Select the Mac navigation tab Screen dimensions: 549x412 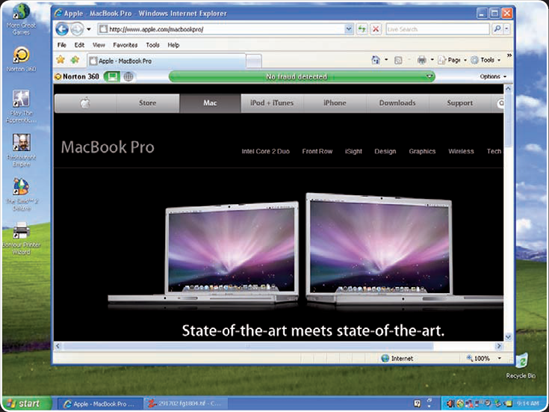click(210, 103)
